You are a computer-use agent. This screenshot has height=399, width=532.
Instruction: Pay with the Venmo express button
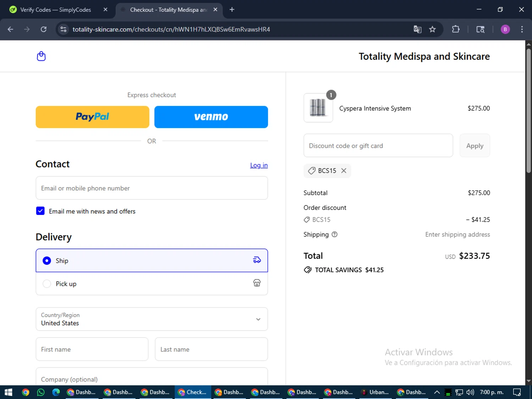(211, 117)
